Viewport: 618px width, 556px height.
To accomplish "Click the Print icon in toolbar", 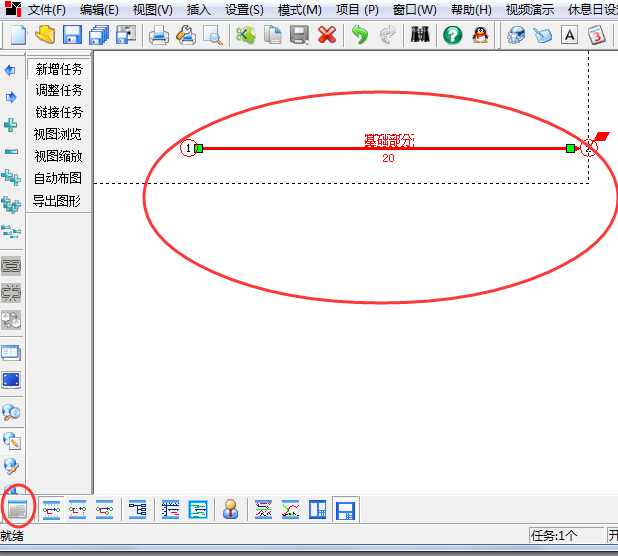I will (159, 36).
